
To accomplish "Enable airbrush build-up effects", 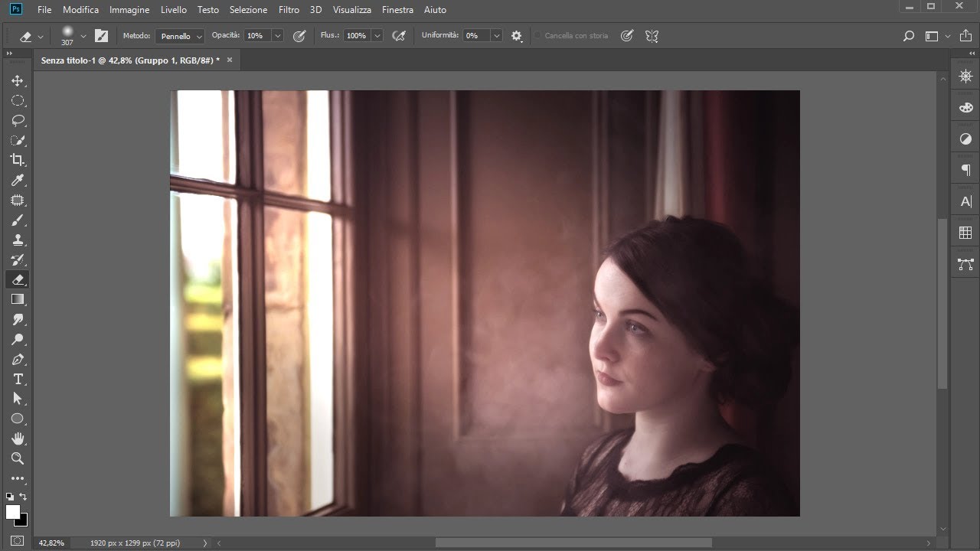I will 399,36.
